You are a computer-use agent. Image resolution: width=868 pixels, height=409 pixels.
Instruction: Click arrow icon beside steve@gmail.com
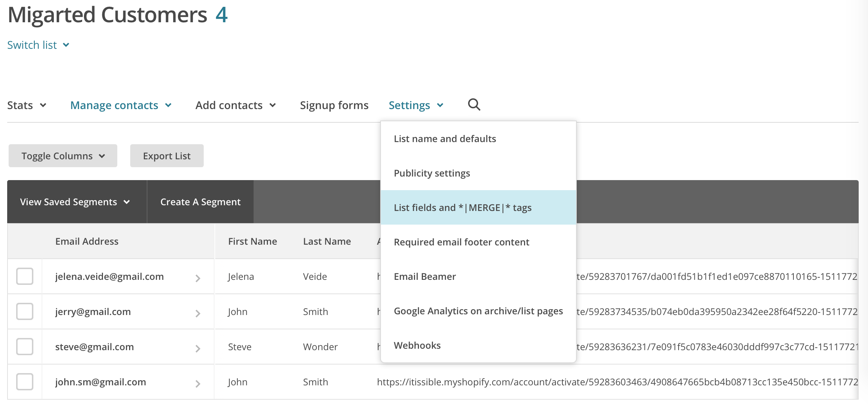pyautogui.click(x=198, y=348)
